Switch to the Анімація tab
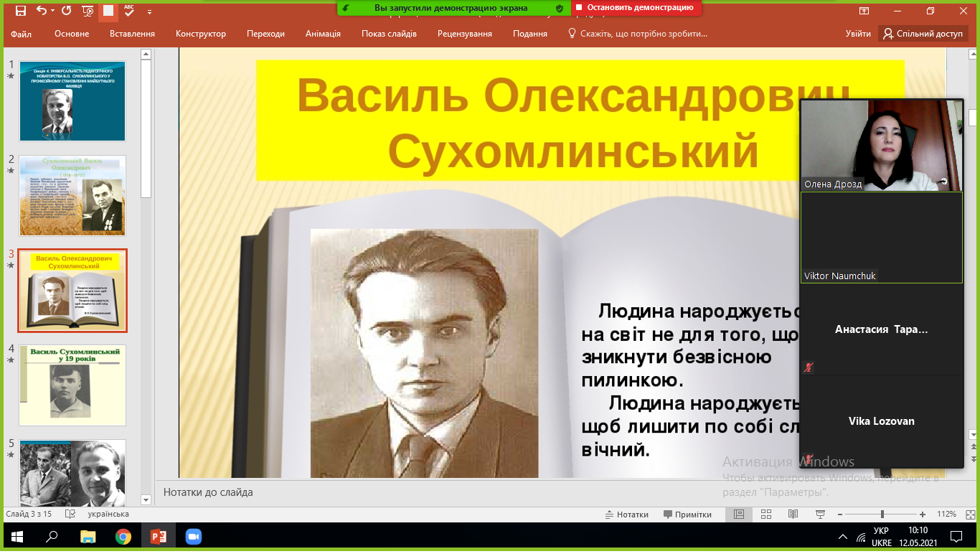The height and width of the screenshot is (559, 980). tap(323, 34)
